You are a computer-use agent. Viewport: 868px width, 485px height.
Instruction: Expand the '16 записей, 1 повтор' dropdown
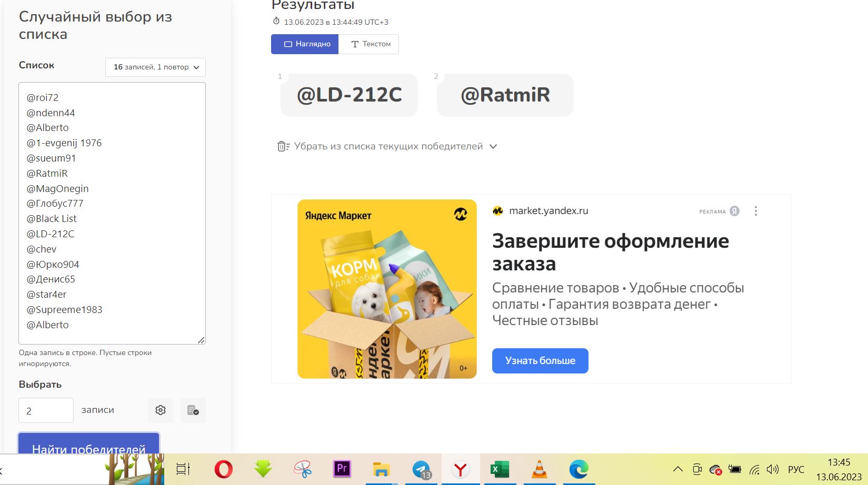(156, 67)
